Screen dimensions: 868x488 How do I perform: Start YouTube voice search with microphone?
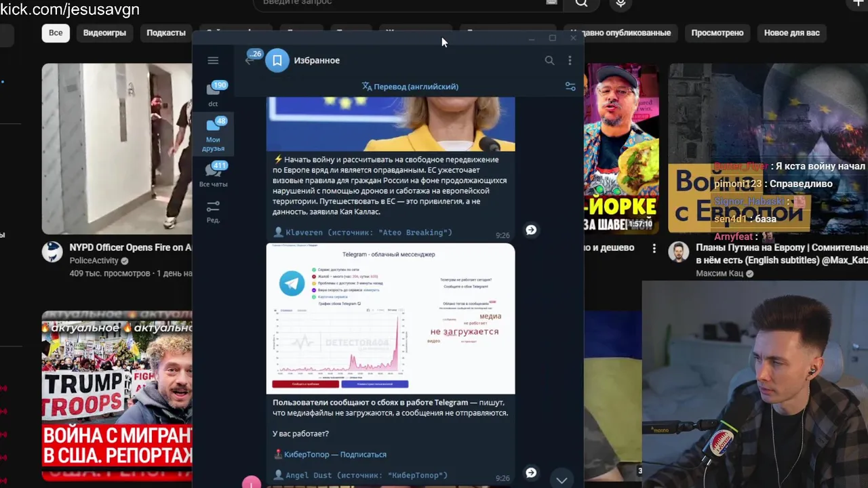[x=620, y=3]
